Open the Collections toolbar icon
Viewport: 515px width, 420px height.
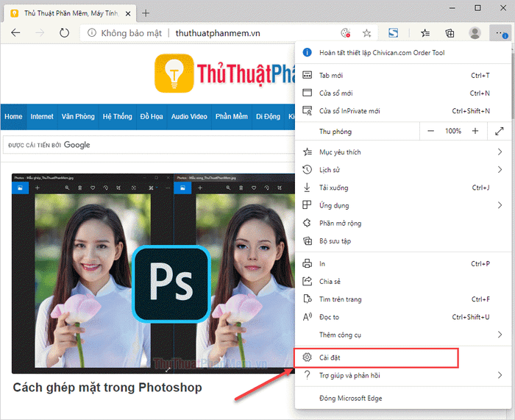click(450, 33)
